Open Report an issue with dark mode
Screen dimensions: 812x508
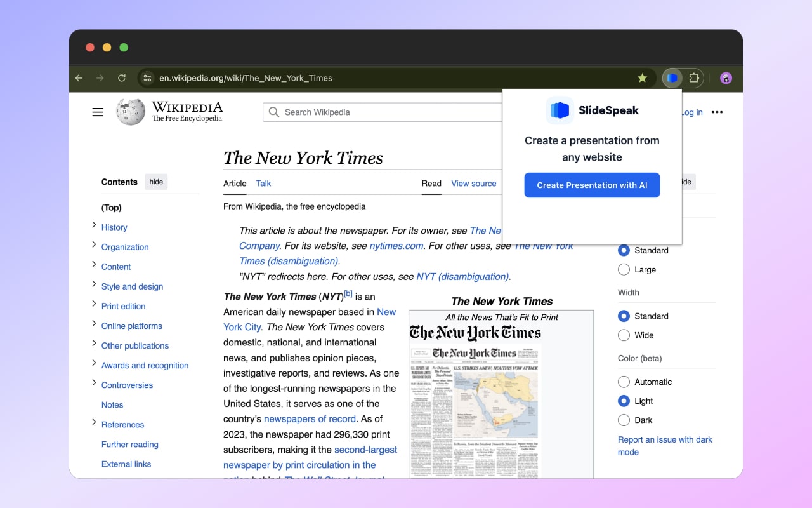coord(665,446)
